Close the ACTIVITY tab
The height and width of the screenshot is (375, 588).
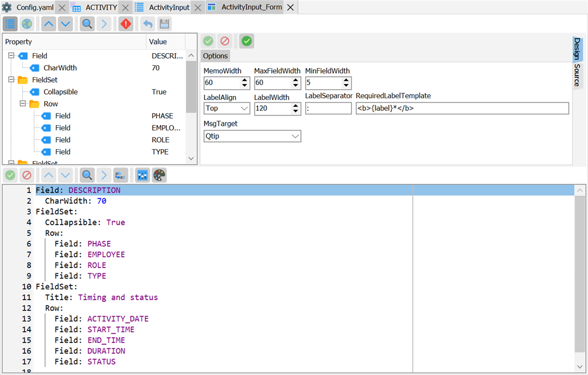(x=126, y=7)
